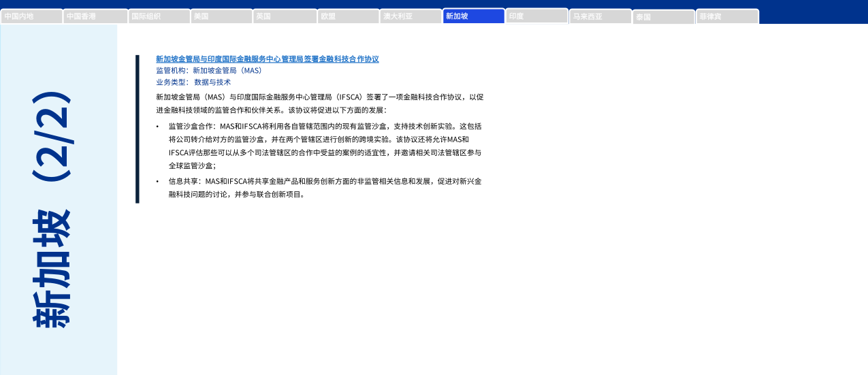The height and width of the screenshot is (375, 868).
Task: Click the 英国 tab
Action: click(285, 16)
